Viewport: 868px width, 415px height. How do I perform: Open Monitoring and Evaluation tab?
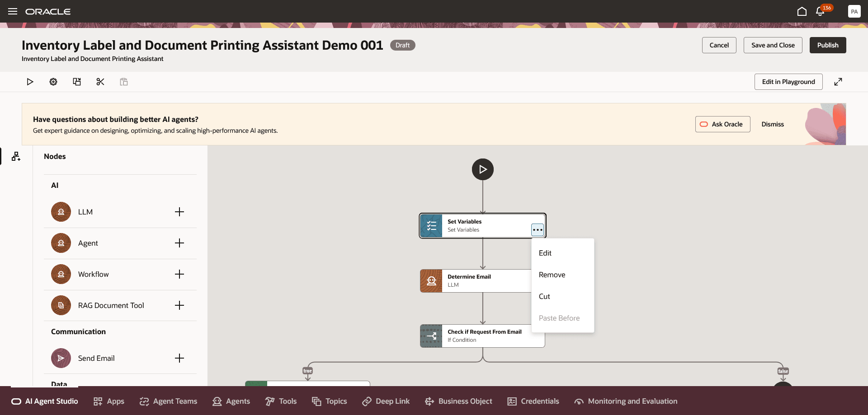[626, 401]
